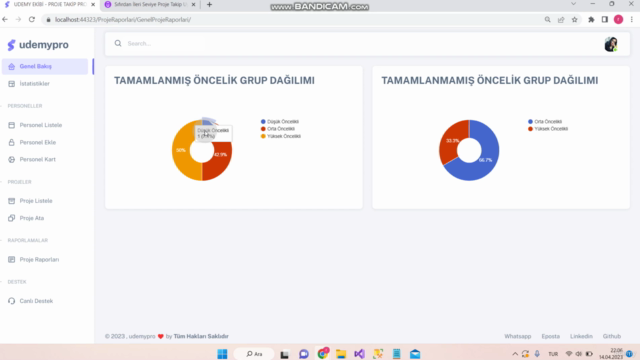Click the search magnifier icon
This screenshot has width=640, height=360.
[x=118, y=43]
